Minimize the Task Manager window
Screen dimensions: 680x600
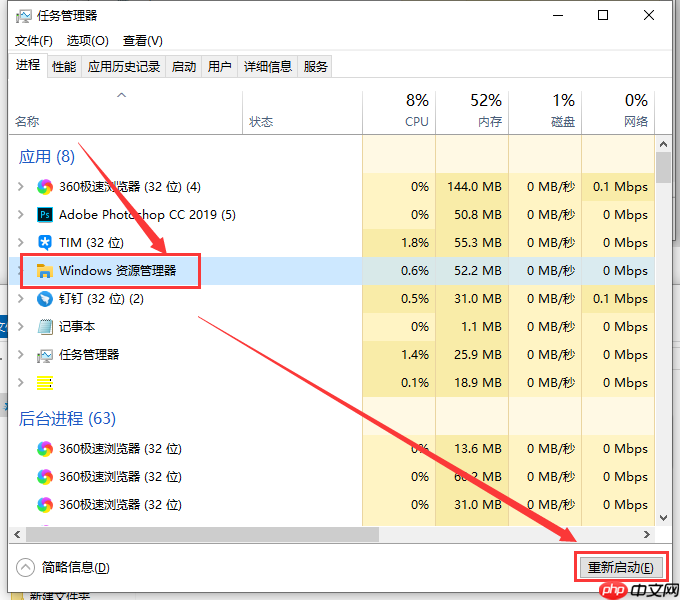[x=558, y=16]
